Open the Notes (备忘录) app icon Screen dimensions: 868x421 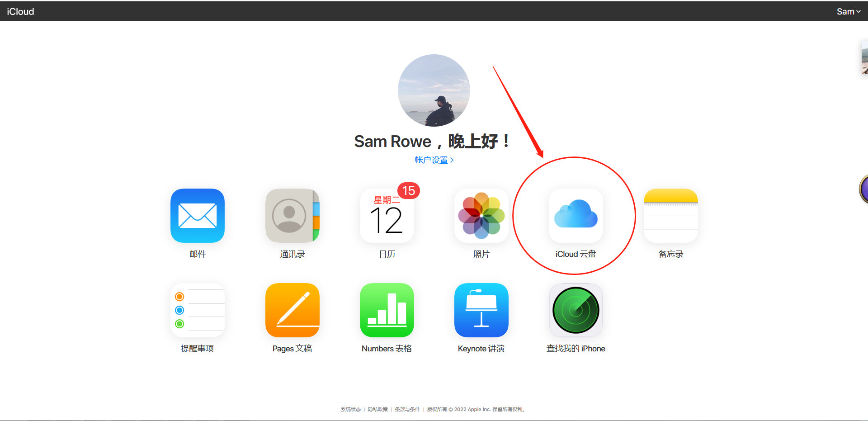coord(671,216)
